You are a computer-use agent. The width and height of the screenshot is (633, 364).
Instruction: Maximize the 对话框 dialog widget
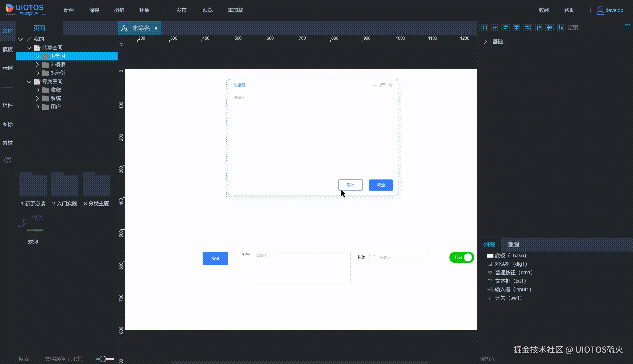tap(383, 85)
